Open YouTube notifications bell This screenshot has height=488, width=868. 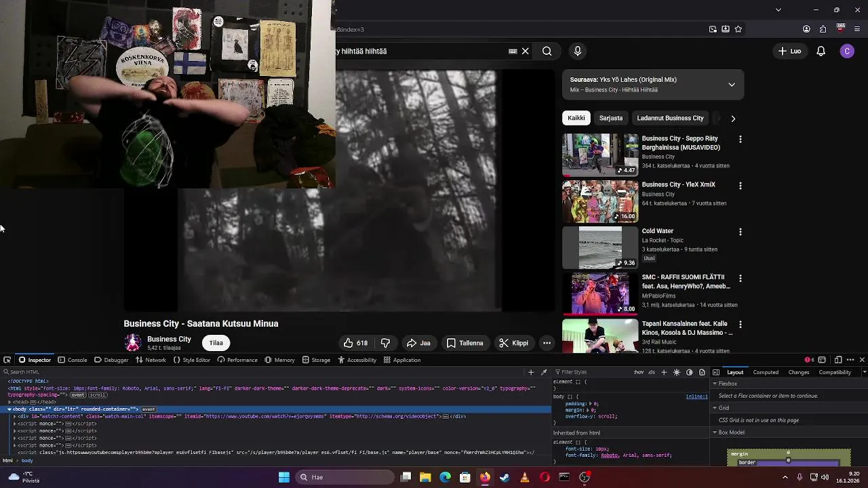(821, 51)
